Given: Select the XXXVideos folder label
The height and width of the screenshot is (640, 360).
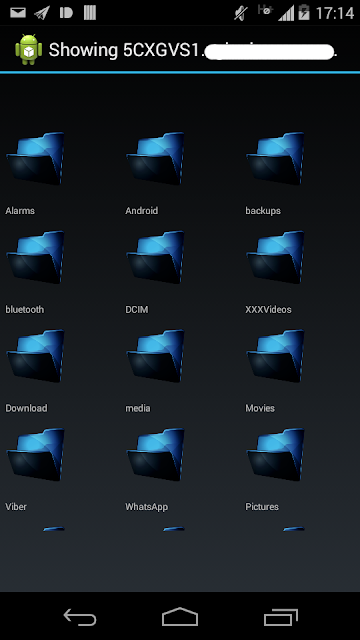Looking at the screenshot, I should tap(268, 309).
